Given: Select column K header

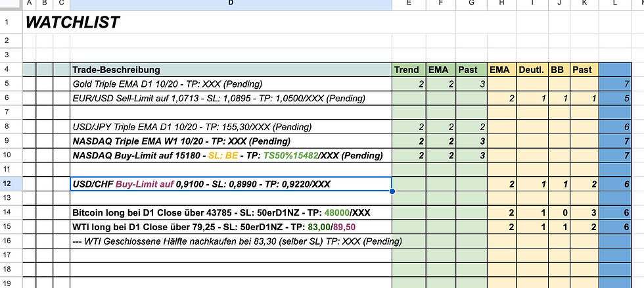Looking at the screenshot, I should [584, 3].
